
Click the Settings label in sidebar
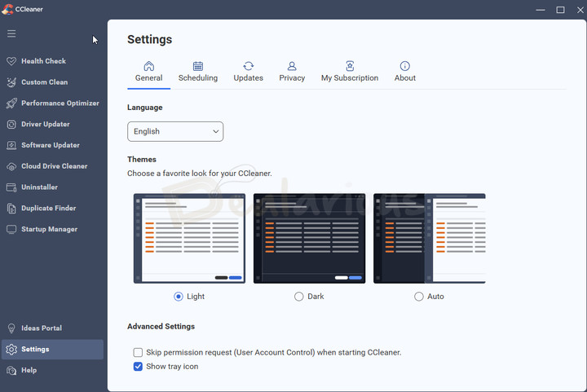coord(35,350)
